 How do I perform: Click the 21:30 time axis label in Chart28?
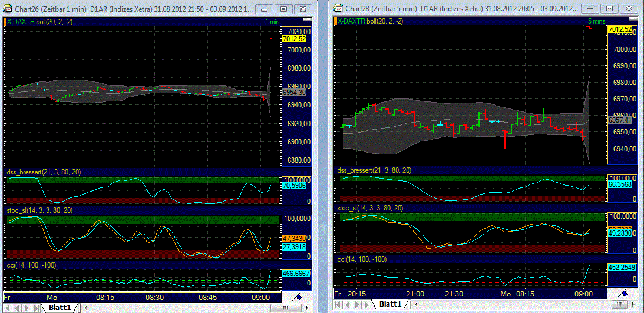(x=454, y=294)
